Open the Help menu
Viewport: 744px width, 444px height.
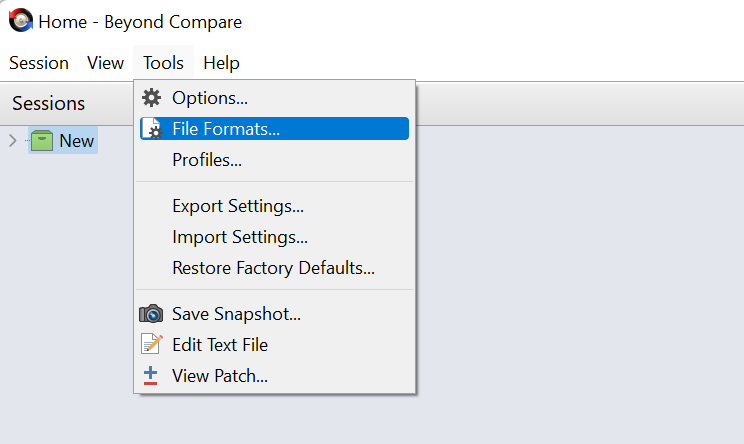pos(221,63)
